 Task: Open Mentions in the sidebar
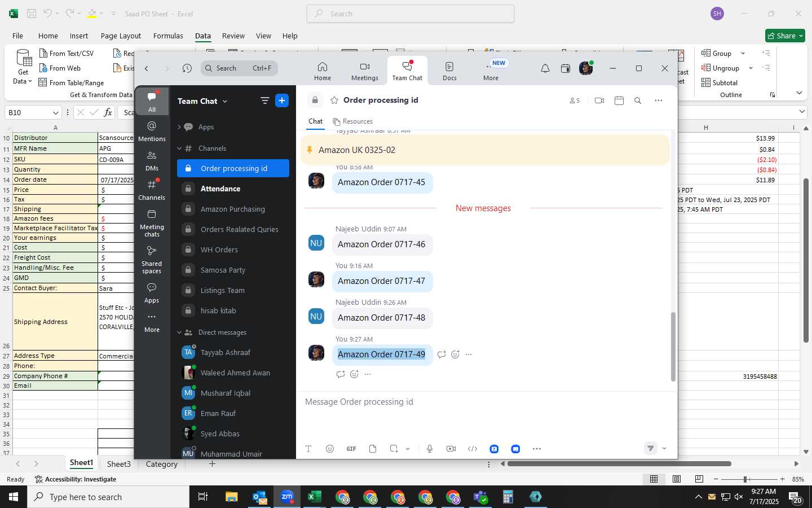coord(152,131)
